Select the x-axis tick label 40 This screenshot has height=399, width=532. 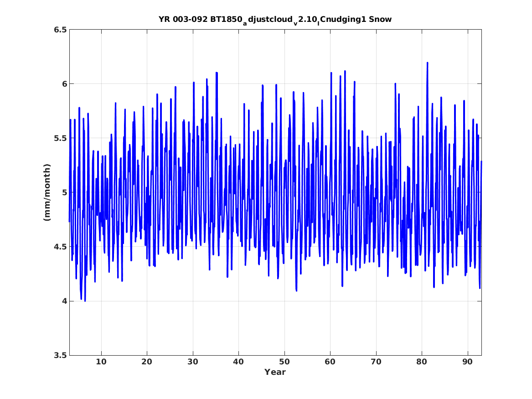(238, 362)
